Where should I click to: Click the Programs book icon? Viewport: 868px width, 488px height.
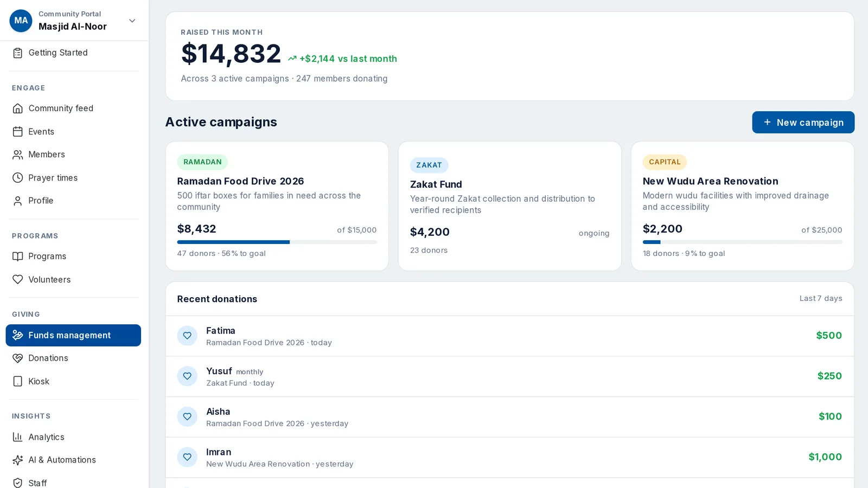click(18, 256)
